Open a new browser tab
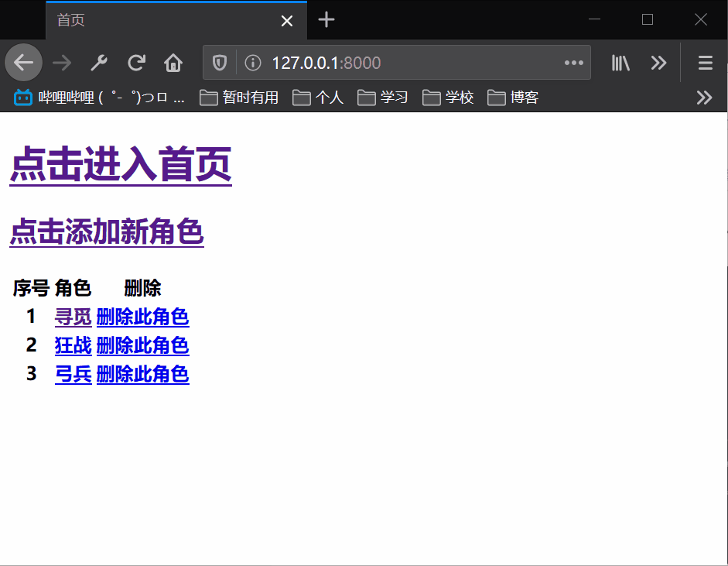This screenshot has width=728, height=566. point(326,21)
